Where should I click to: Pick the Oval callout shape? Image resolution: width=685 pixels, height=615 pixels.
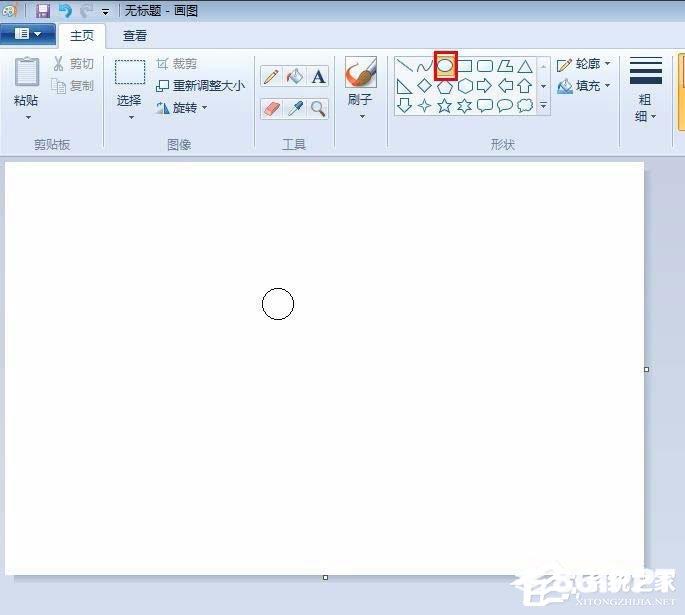pos(505,105)
